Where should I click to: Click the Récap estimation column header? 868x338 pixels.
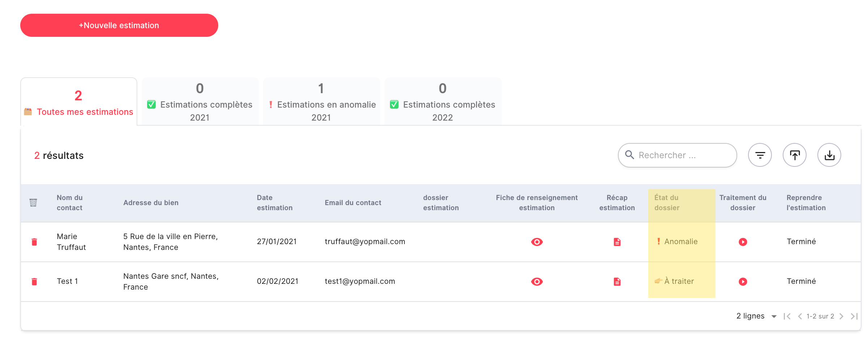(x=617, y=203)
